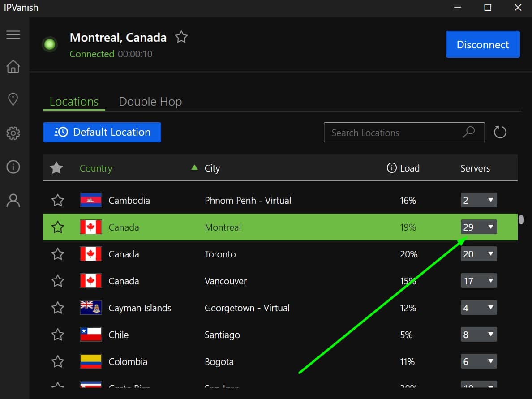Viewport: 532px width, 399px height.
Task: Click the 19% load value
Action: [x=408, y=227]
